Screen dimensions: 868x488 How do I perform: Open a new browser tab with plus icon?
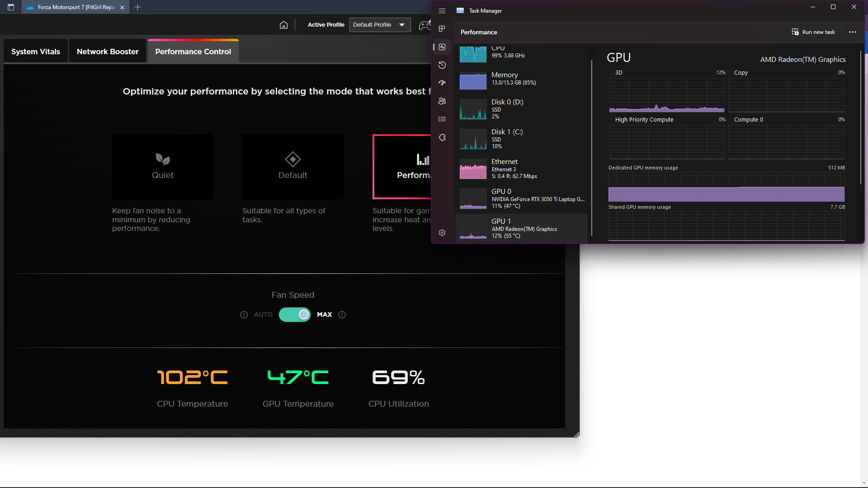coord(138,7)
